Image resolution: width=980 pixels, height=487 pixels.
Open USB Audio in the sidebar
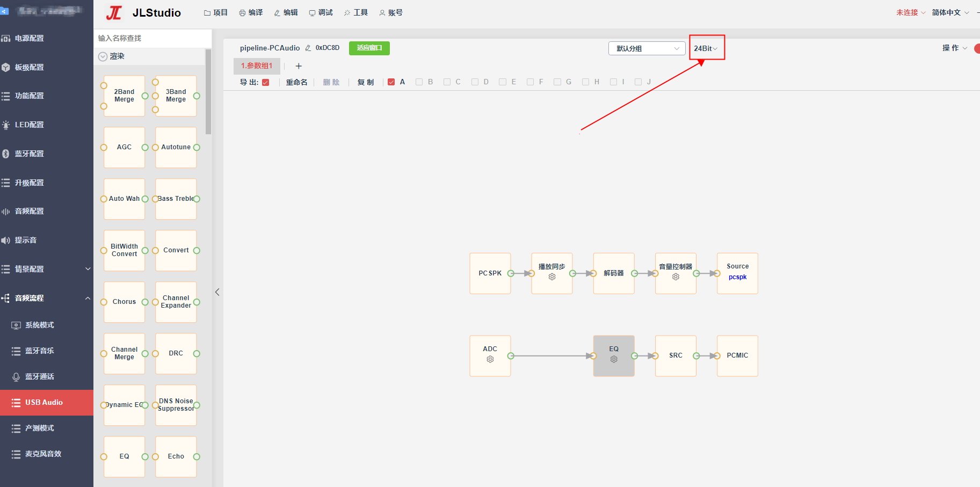point(47,403)
